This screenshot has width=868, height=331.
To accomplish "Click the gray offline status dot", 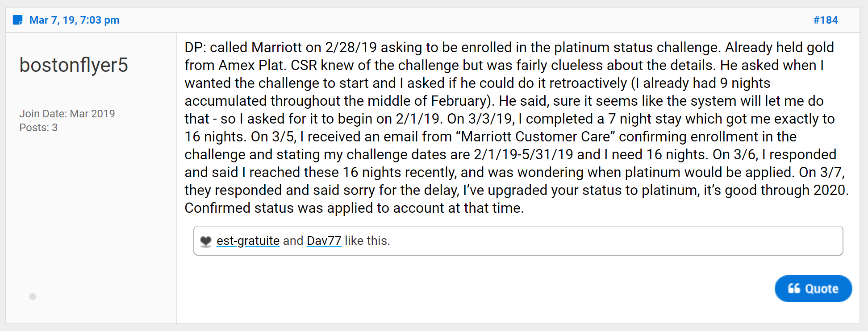I will [x=33, y=297].
